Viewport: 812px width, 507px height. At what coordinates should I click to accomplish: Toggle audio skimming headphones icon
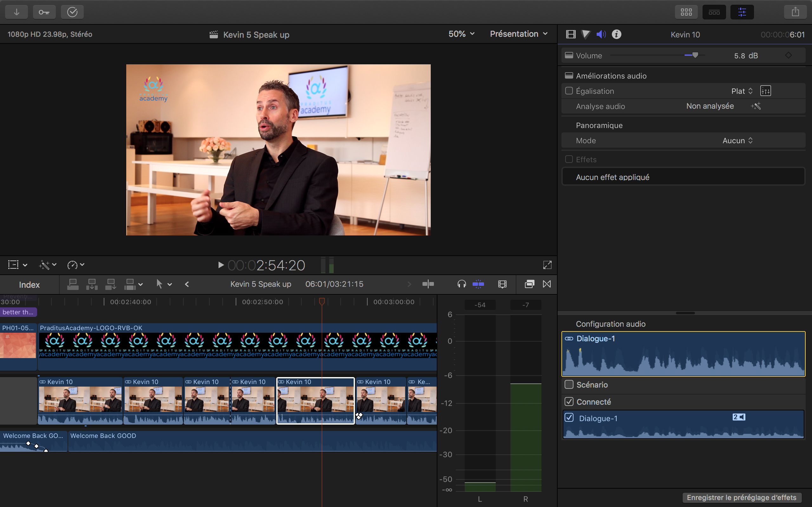[x=462, y=284]
